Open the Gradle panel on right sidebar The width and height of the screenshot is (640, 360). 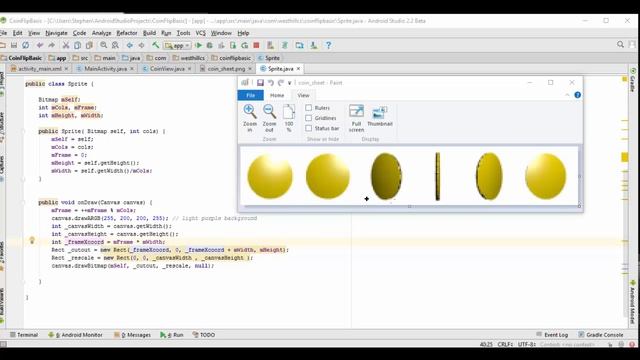point(633,80)
